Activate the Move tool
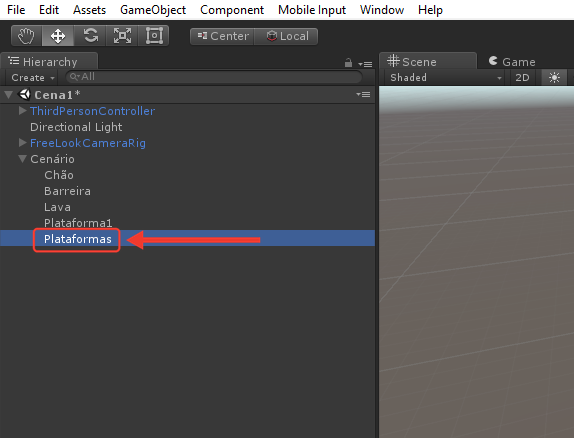The height and width of the screenshot is (438, 574). tap(58, 36)
